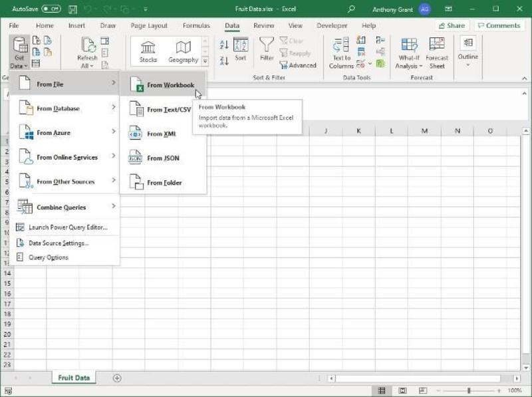Launch Power Query Editor

tap(67, 227)
